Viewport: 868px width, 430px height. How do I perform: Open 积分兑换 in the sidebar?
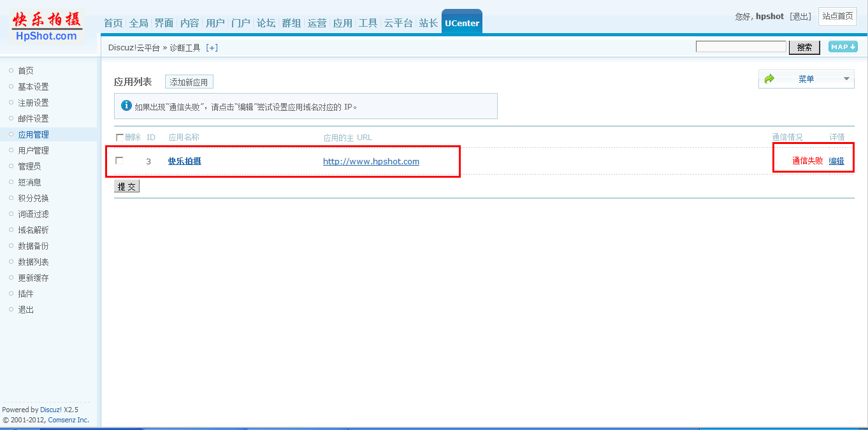point(33,198)
